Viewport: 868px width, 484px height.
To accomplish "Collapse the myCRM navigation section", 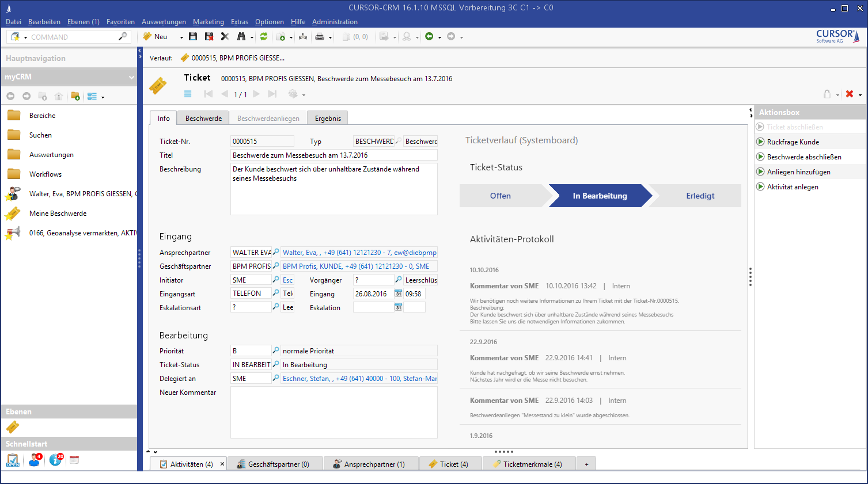I will (131, 77).
